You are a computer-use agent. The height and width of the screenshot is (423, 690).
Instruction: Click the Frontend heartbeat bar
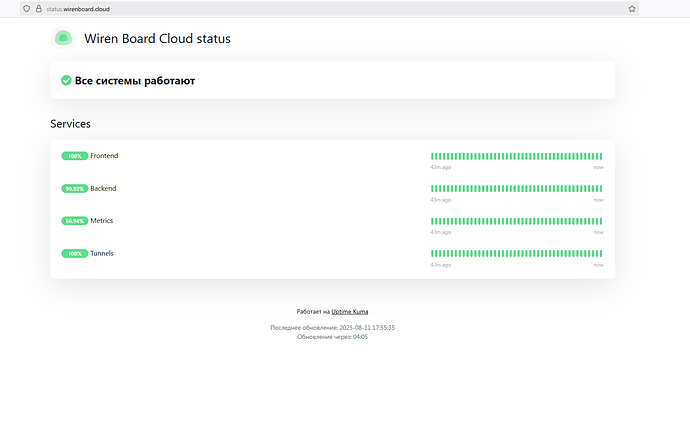517,156
